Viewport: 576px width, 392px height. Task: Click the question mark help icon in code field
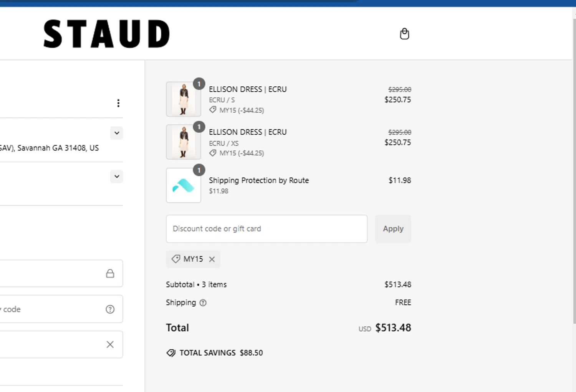pos(110,309)
